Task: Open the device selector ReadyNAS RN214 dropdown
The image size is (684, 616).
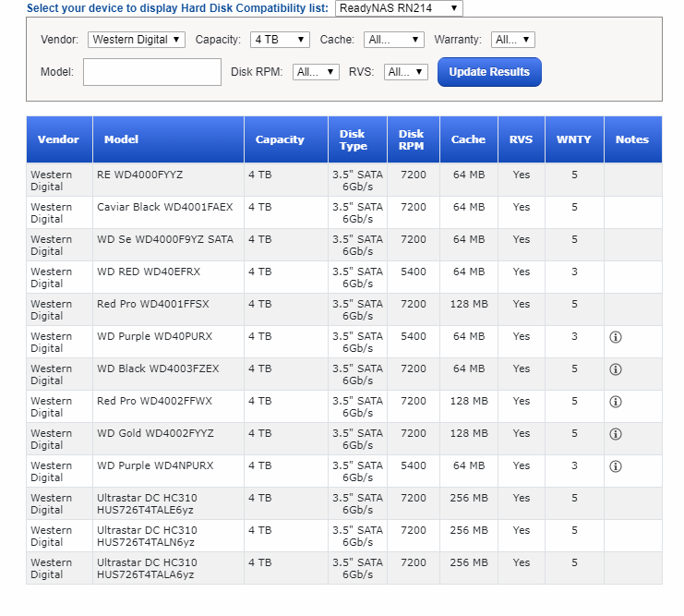Action: [x=399, y=8]
